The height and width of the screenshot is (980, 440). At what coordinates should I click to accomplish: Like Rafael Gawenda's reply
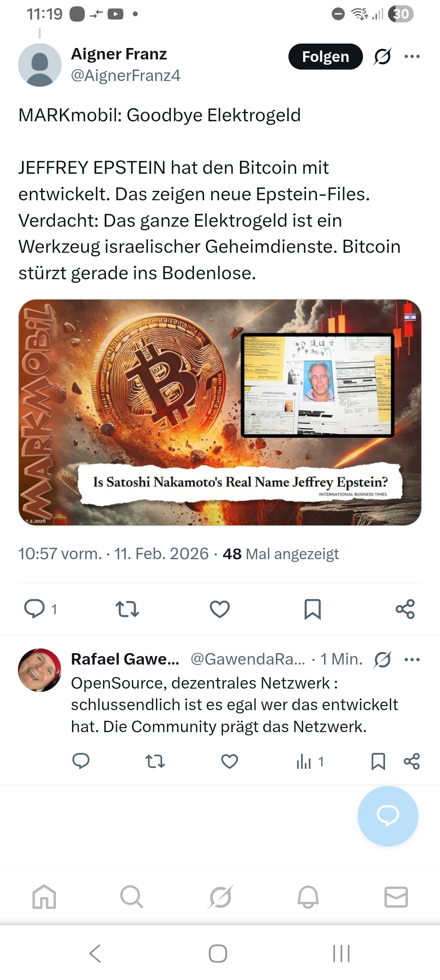pyautogui.click(x=229, y=761)
